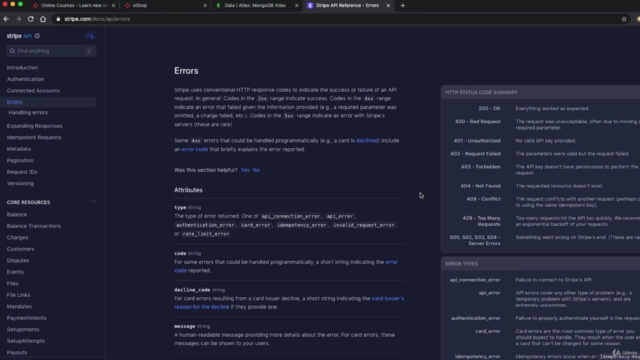This screenshot has height=360, width=640.
Task: Close the MongoDB Atlas tab
Action: (x=297, y=5)
